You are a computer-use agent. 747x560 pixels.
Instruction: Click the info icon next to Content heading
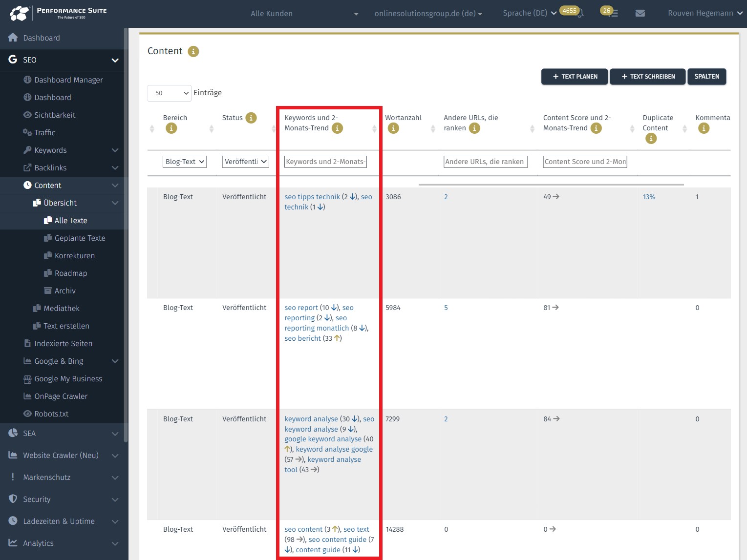[193, 51]
